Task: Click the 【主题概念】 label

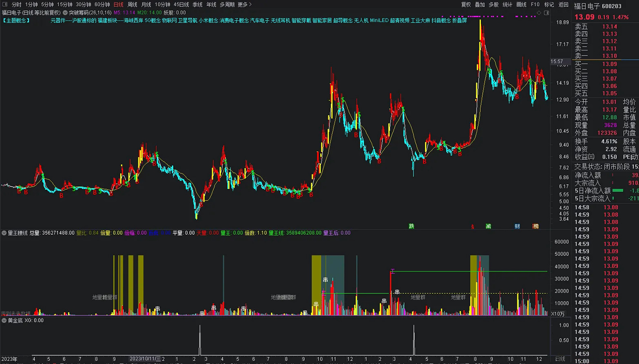Action: point(16,21)
